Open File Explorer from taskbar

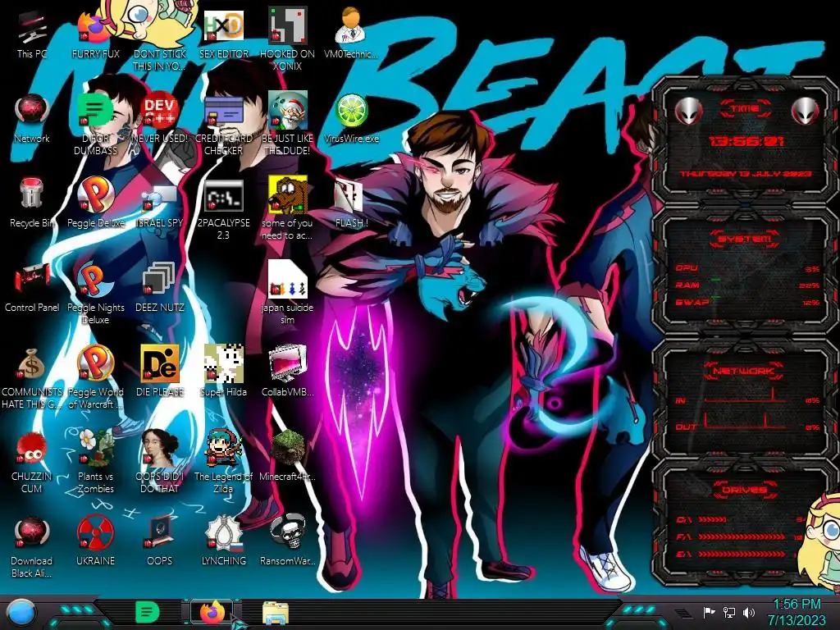276,613
